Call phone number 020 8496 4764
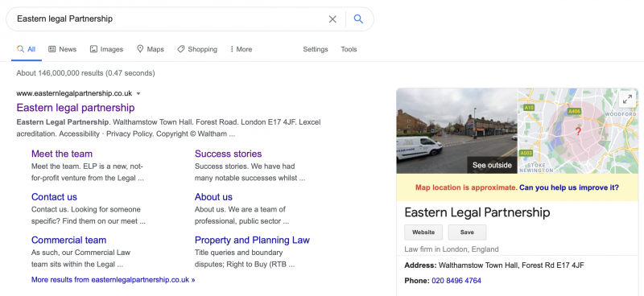 pyautogui.click(x=456, y=281)
